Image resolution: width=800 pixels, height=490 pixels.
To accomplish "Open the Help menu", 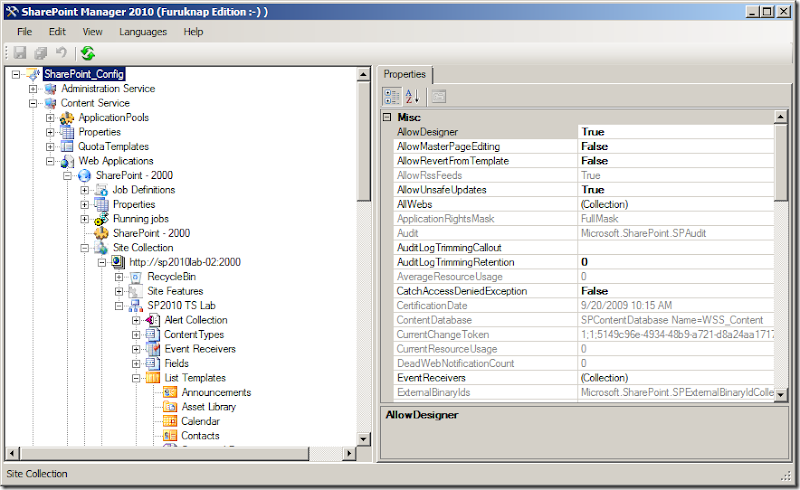I will click(193, 32).
